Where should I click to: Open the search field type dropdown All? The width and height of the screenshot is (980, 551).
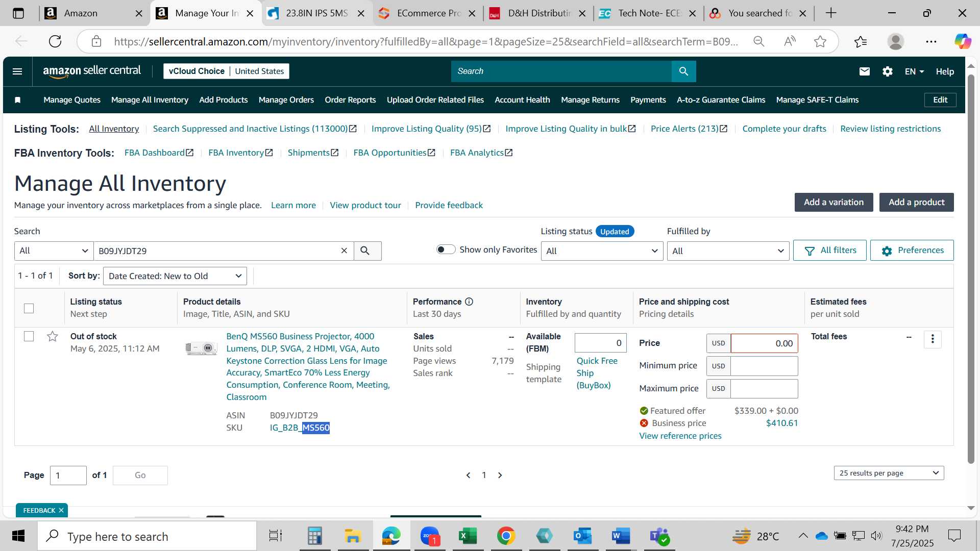tap(54, 251)
